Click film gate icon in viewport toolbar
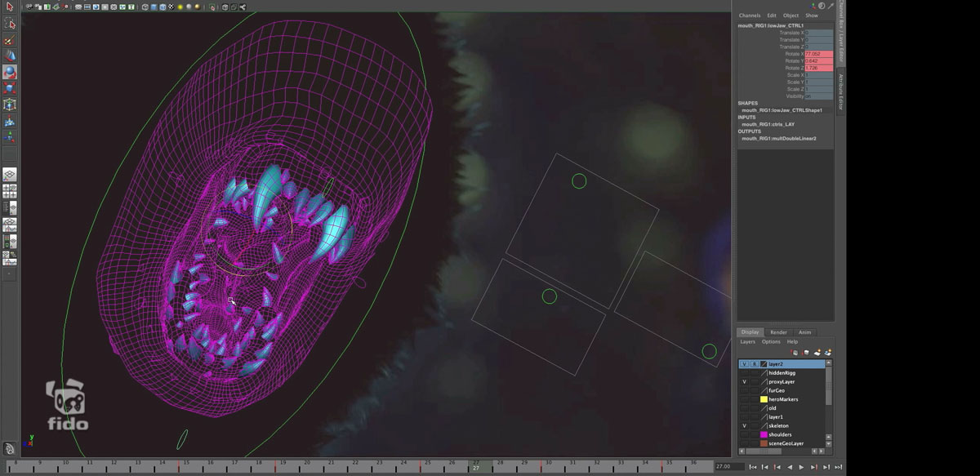This screenshot has width=980, height=476. coord(87,7)
